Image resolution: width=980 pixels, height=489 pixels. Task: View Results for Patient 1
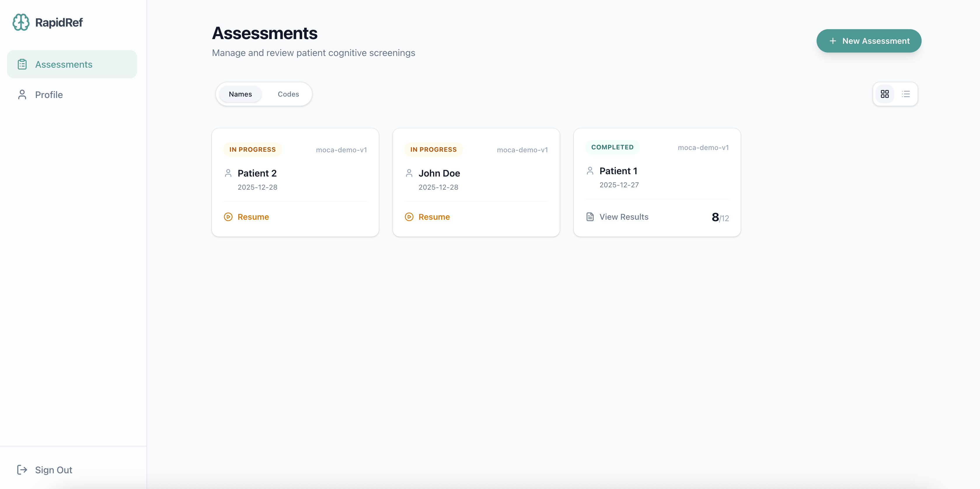click(x=624, y=217)
